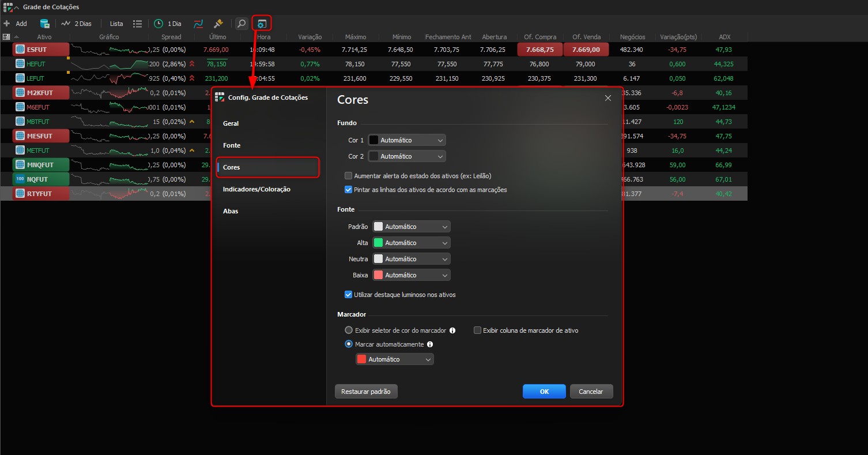
Task: Expand the Padrão font color dropdown
Action: [x=412, y=227]
